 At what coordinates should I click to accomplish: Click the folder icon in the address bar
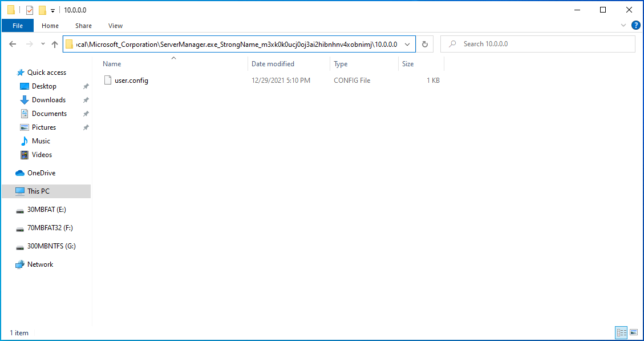pos(69,44)
